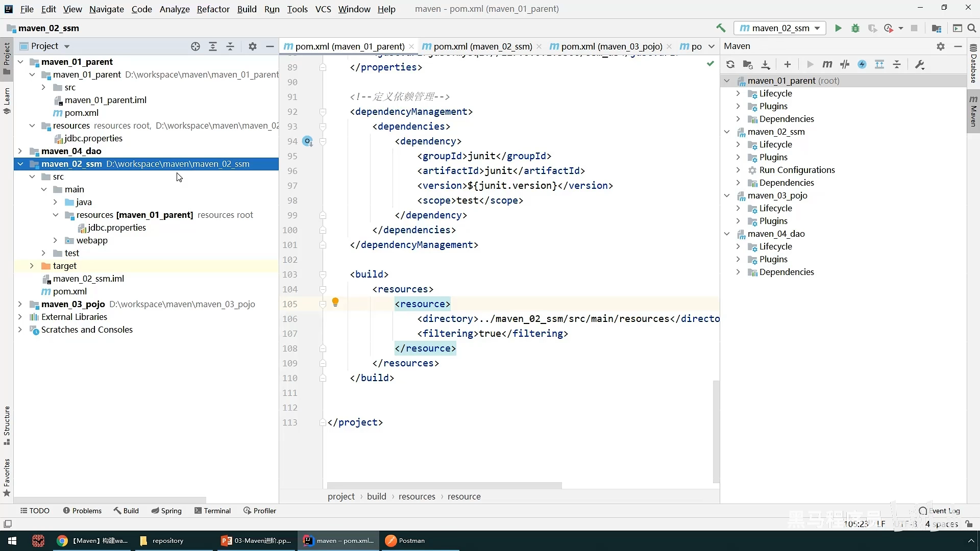Viewport: 980px width, 551px height.
Task: Open Terminal tool window
Action: (x=212, y=511)
